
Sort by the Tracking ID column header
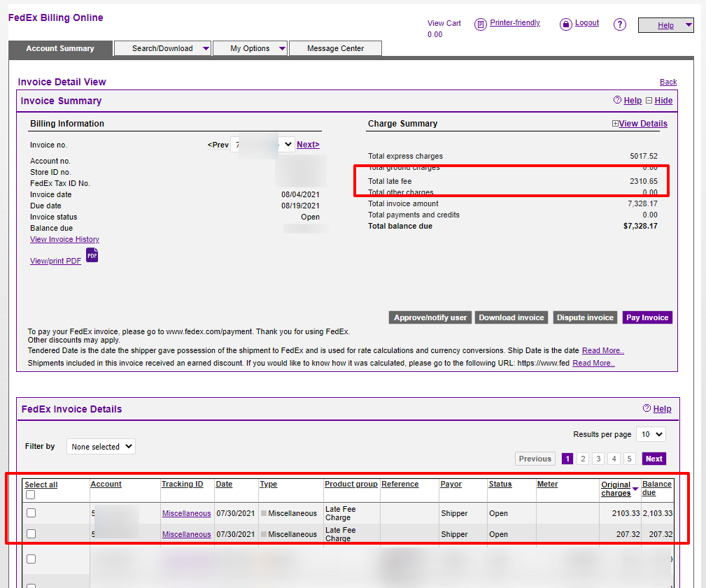point(183,484)
